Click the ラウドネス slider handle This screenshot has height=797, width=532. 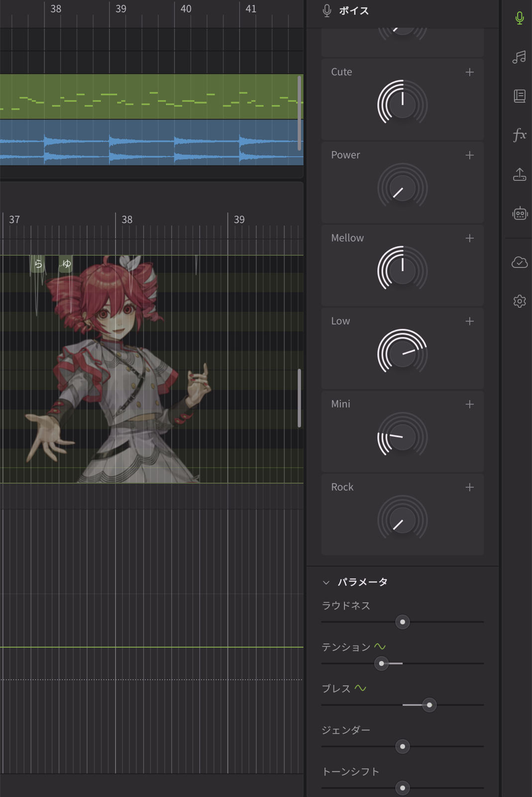pyautogui.click(x=402, y=622)
